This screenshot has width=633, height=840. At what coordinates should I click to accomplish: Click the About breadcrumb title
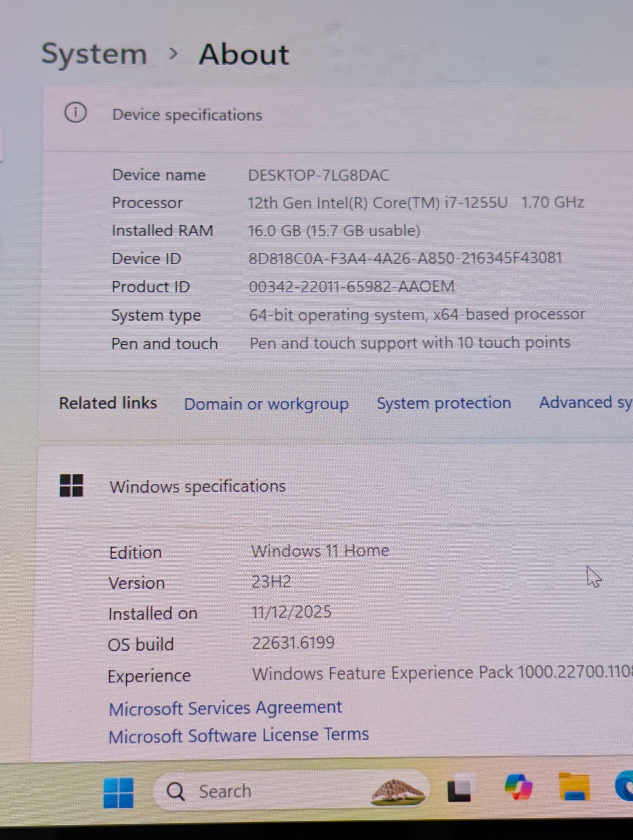(x=244, y=54)
